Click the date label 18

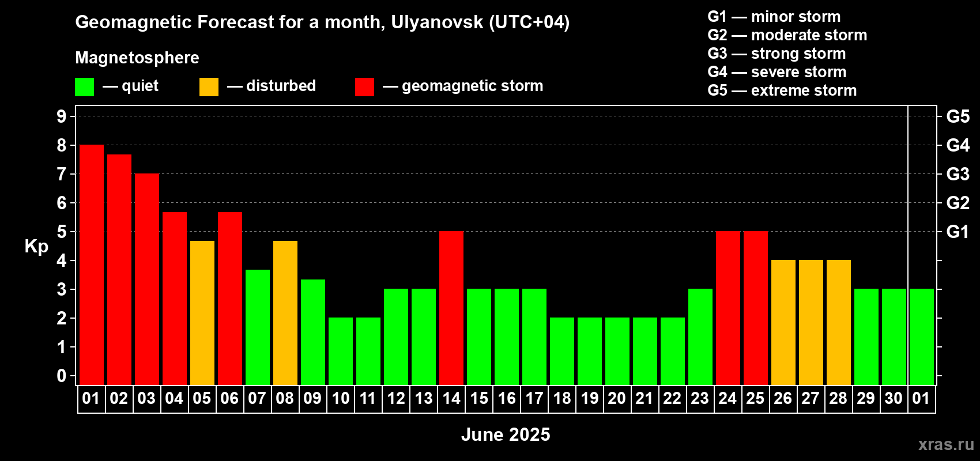click(x=562, y=399)
